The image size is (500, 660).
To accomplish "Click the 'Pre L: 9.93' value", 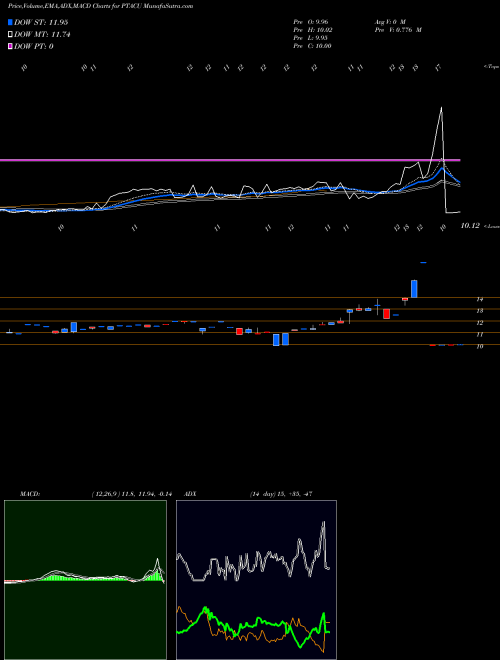I will pyautogui.click(x=311, y=38).
